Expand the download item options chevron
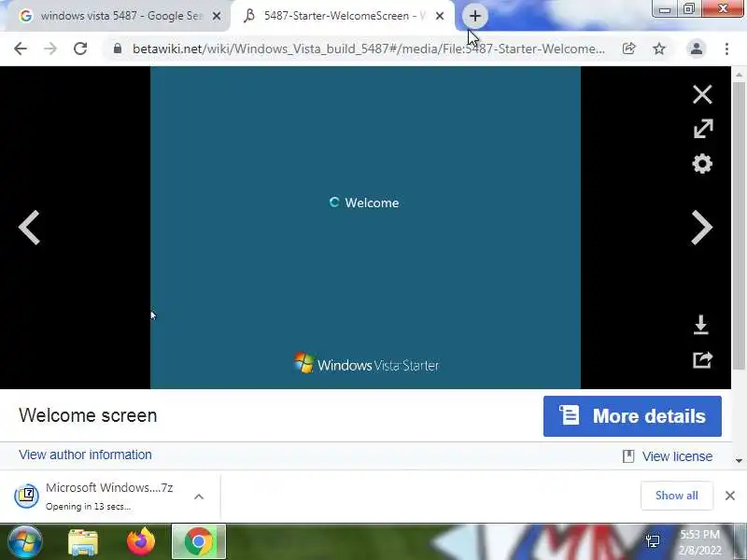Screen dimensions: 747x560 click(199, 497)
